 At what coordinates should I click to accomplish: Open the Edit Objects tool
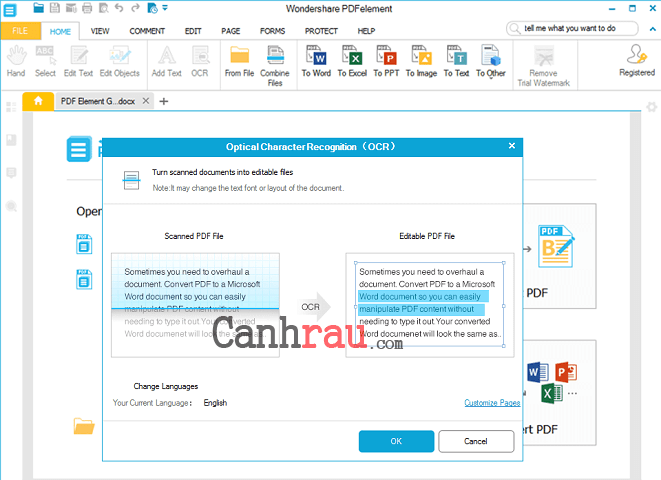(x=120, y=62)
